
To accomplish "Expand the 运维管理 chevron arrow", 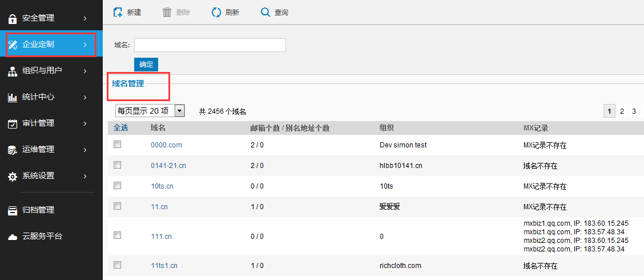I will coord(84,150).
